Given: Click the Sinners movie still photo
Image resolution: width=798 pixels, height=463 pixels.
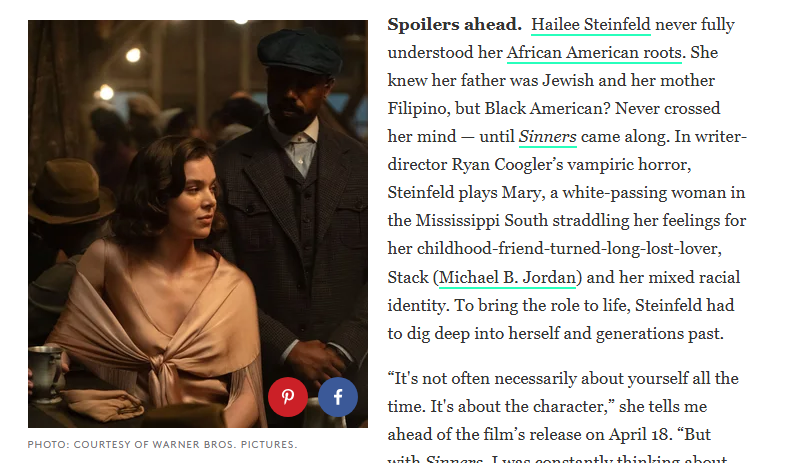Looking at the screenshot, I should click(x=198, y=224).
